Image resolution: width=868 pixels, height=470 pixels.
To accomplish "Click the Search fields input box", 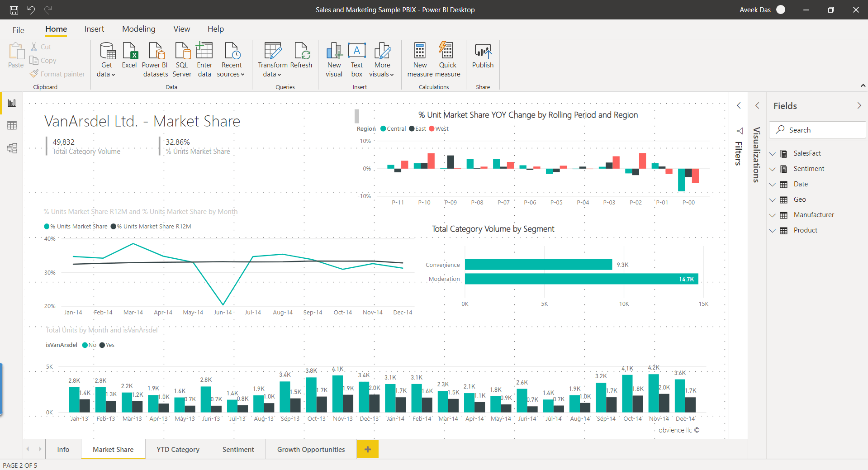I will [x=817, y=130].
